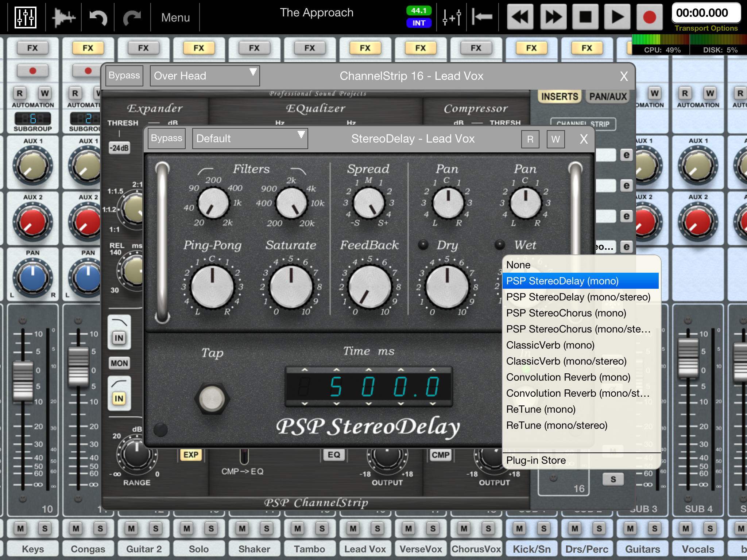Enable automation read in StereoDelay window
This screenshot has height=560, width=747.
coord(530,139)
